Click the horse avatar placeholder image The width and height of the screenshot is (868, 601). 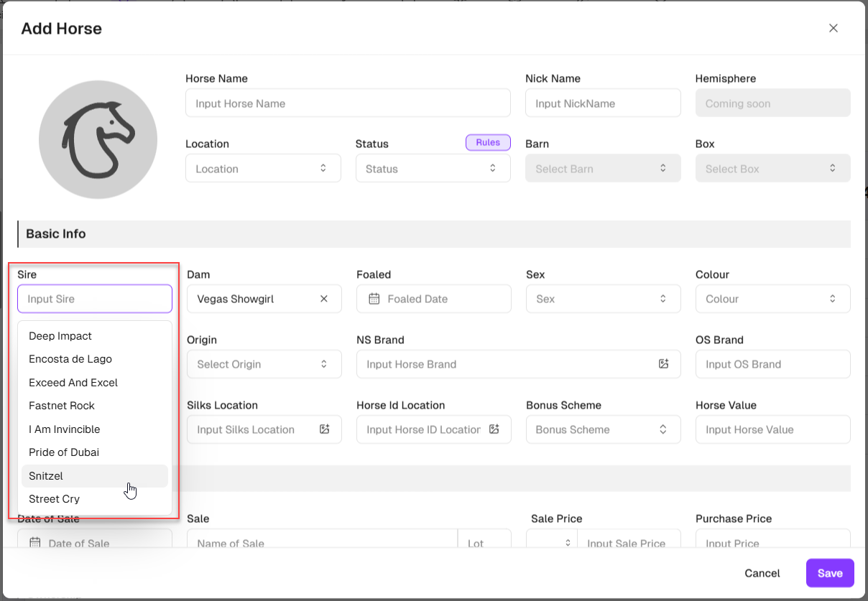pyautogui.click(x=98, y=139)
